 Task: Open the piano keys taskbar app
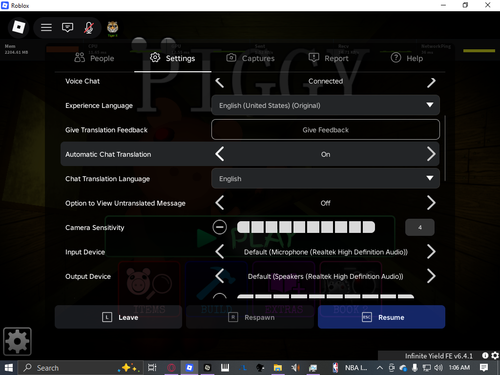pos(225,368)
